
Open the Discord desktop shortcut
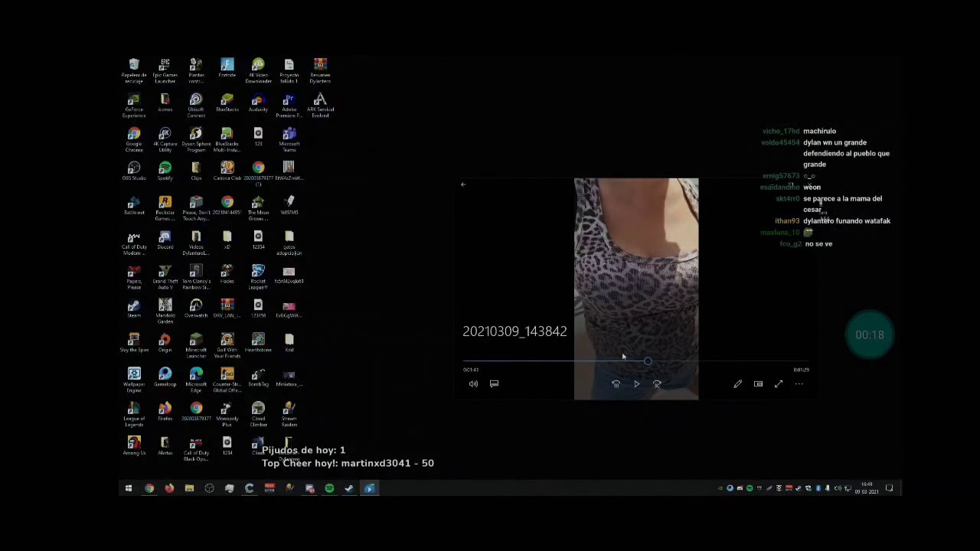[165, 240]
